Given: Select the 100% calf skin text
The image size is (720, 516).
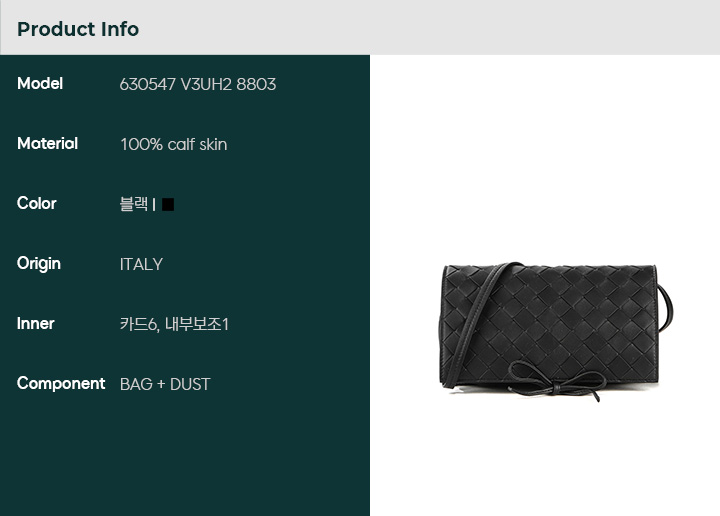Looking at the screenshot, I should coord(174,145).
